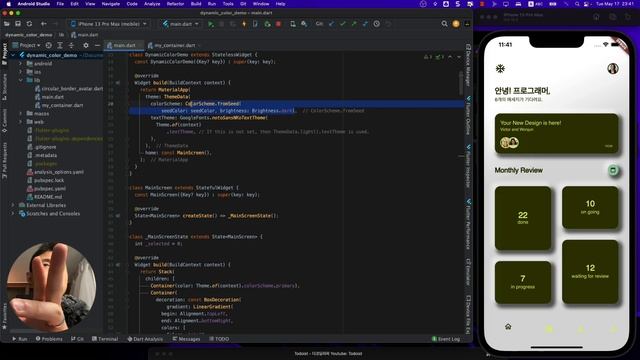Open circular_border_avatar.dart in project tree

click(69, 89)
